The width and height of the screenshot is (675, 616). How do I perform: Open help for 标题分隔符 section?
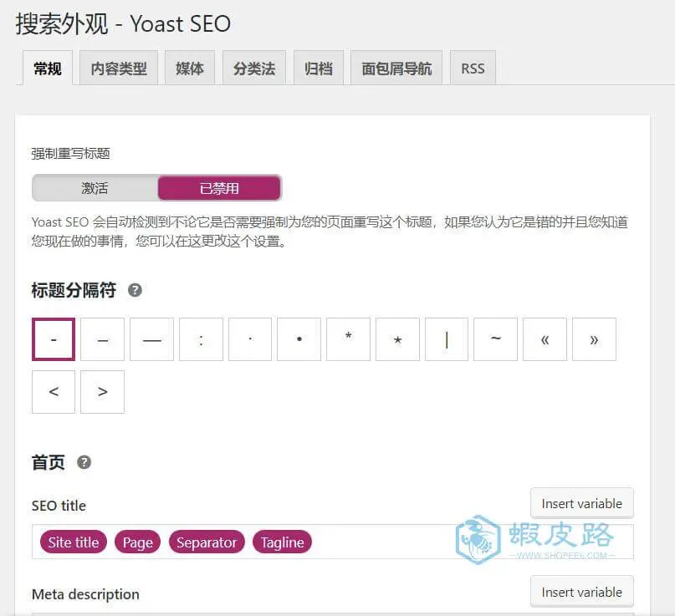(x=135, y=290)
